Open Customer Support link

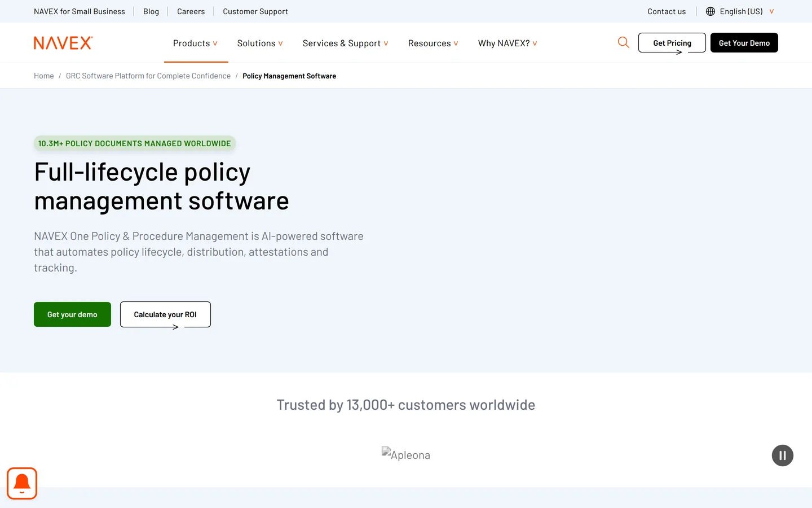coord(255,11)
